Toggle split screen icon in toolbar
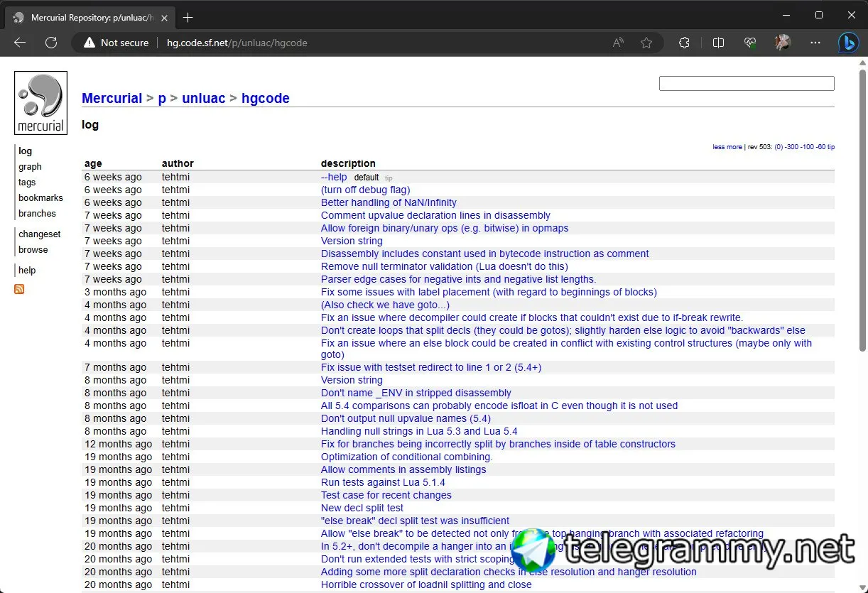The width and height of the screenshot is (868, 593). tap(718, 43)
